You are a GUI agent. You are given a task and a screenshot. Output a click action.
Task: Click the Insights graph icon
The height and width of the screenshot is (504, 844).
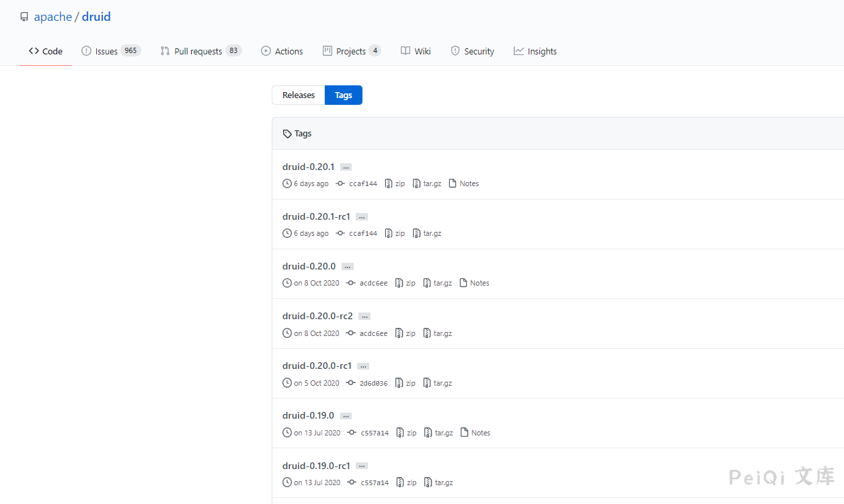coord(519,51)
